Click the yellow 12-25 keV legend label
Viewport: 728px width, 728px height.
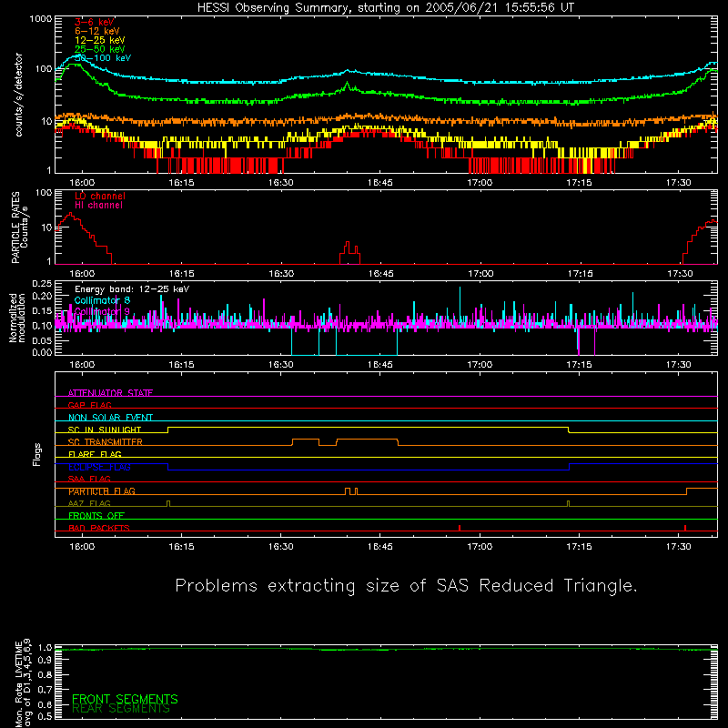pos(100,40)
